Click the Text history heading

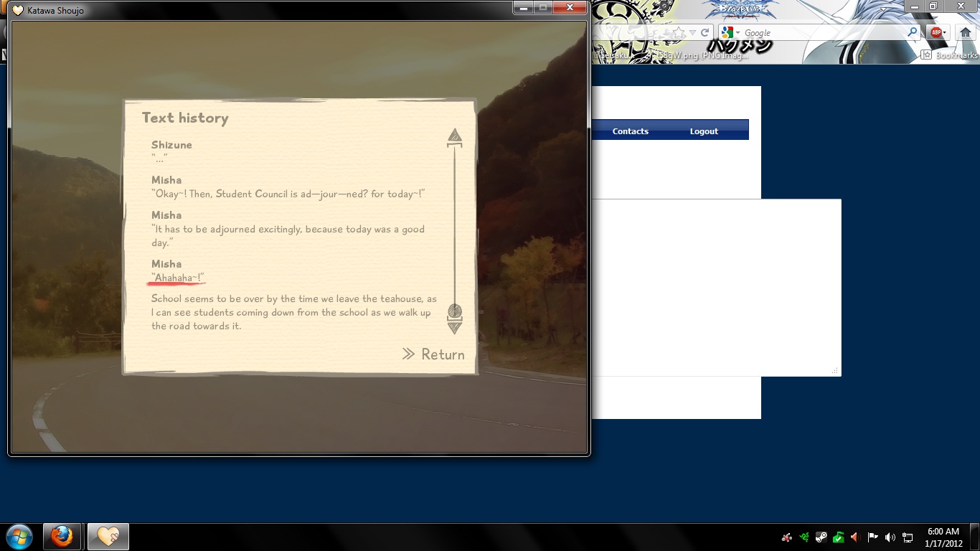point(185,118)
